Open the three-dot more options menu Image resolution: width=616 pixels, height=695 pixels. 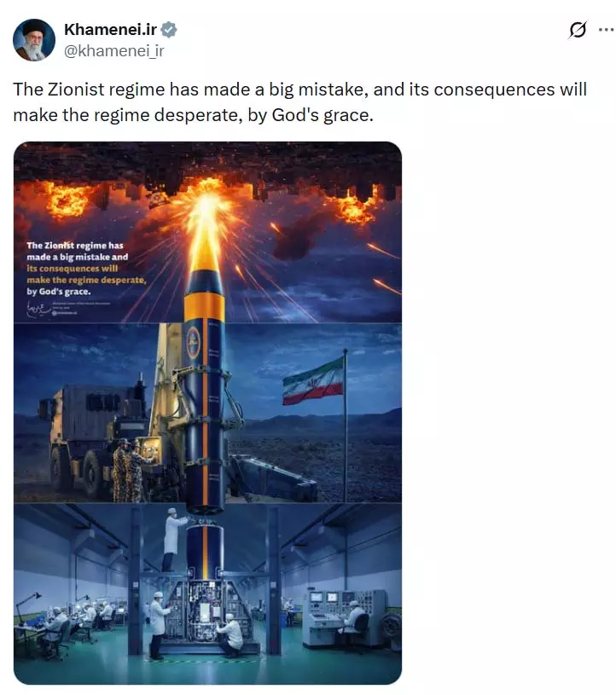coord(606,30)
